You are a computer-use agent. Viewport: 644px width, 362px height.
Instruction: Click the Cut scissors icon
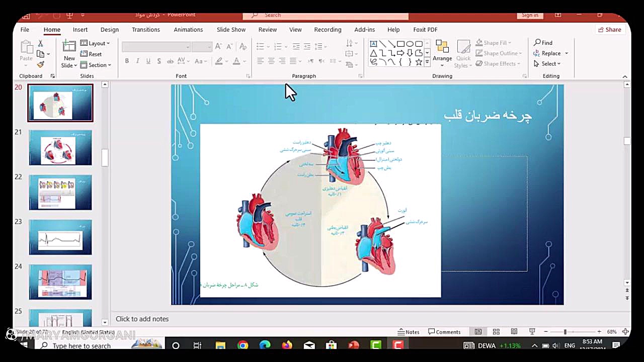[x=41, y=44]
